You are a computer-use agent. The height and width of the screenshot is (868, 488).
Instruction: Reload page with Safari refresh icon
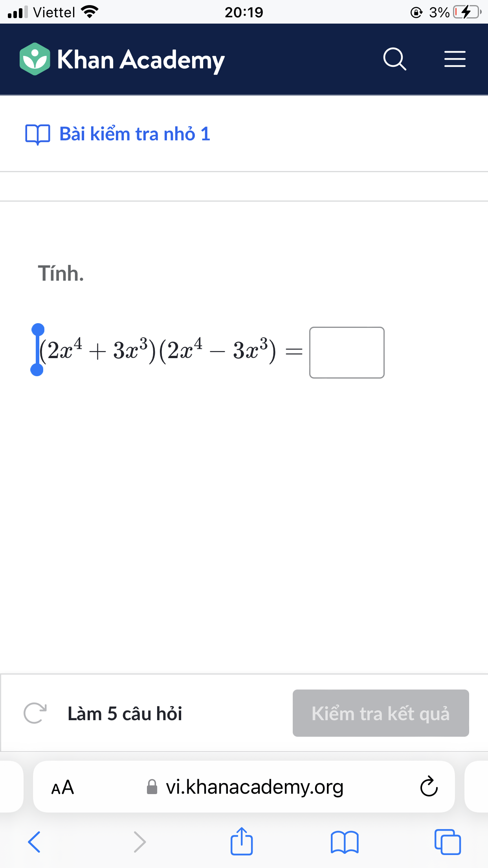click(429, 786)
